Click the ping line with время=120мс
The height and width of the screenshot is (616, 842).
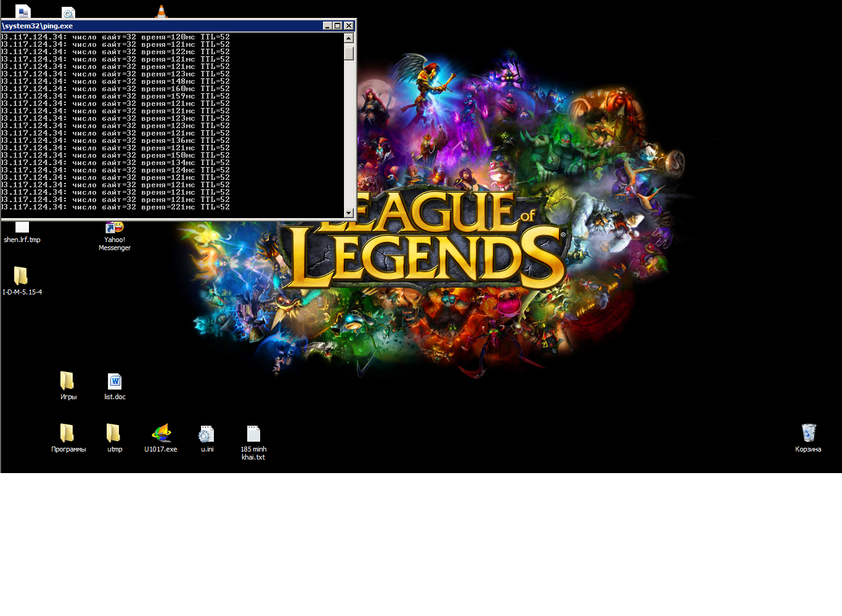(x=115, y=37)
